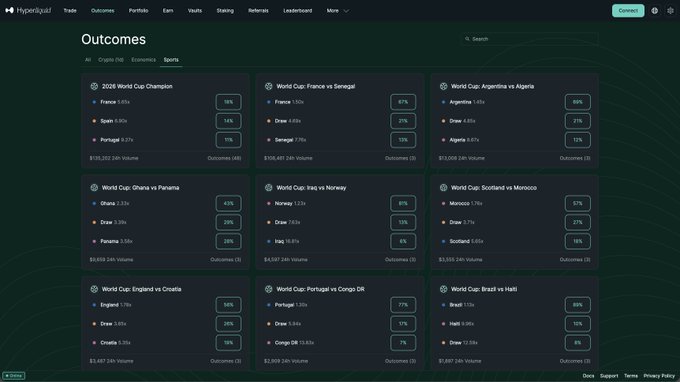Click Portugal 11% in World Cup Champion

(229, 140)
